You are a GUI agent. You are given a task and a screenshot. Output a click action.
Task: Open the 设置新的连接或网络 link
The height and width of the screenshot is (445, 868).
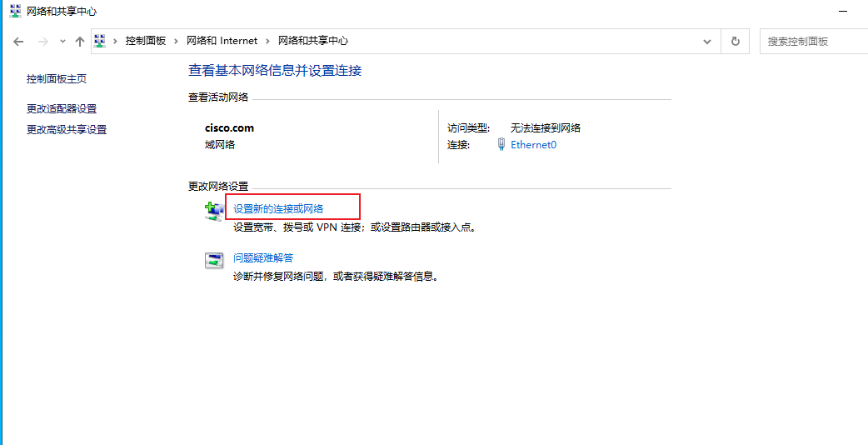pos(278,208)
